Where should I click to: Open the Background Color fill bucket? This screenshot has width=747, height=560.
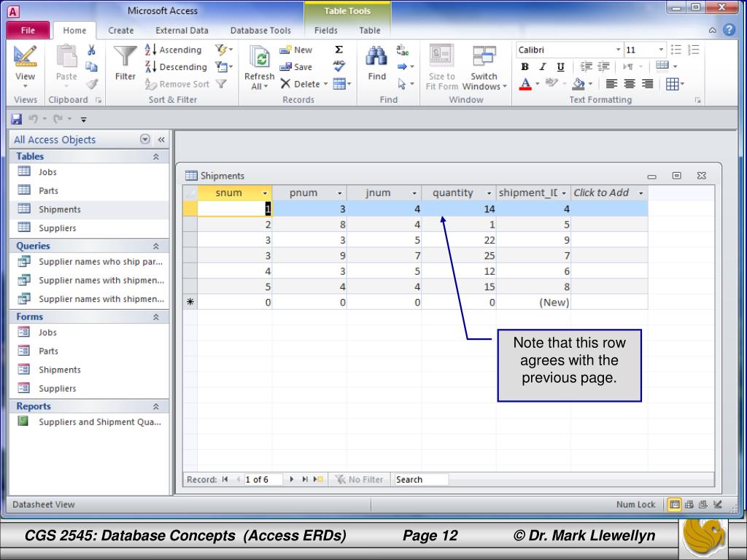pos(578,84)
